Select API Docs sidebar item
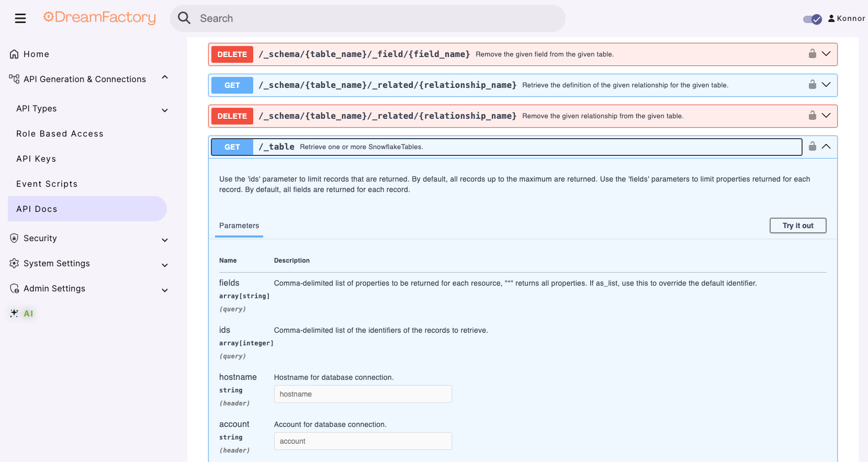Screen dimensions: 868x462 [87, 209]
